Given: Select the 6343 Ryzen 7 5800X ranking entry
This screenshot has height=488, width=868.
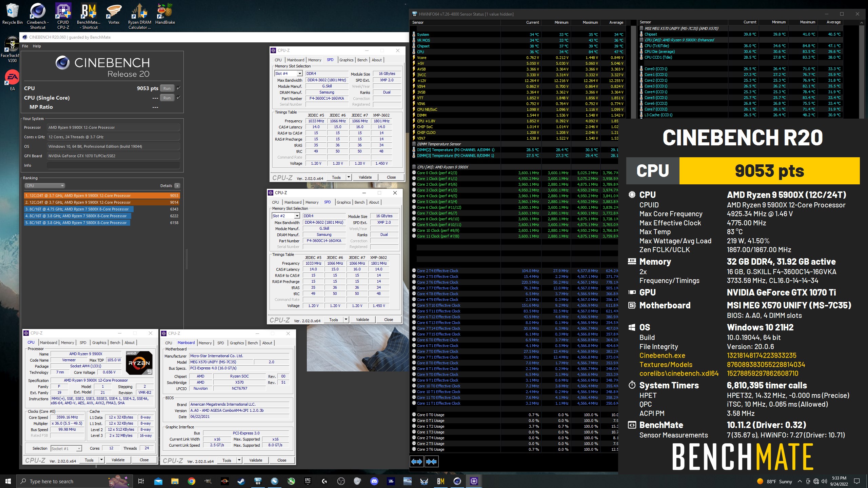Looking at the screenshot, I should [x=102, y=209].
